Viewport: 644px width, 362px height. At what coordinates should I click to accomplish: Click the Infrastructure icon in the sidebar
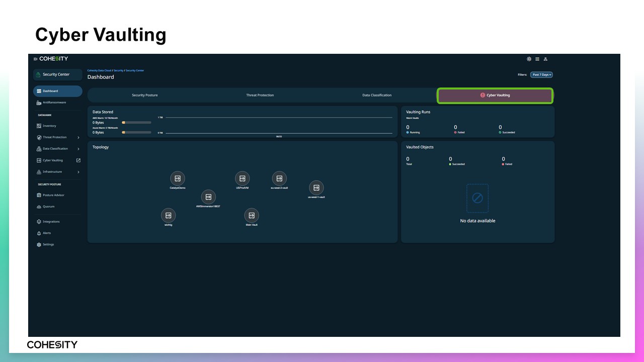pyautogui.click(x=39, y=172)
